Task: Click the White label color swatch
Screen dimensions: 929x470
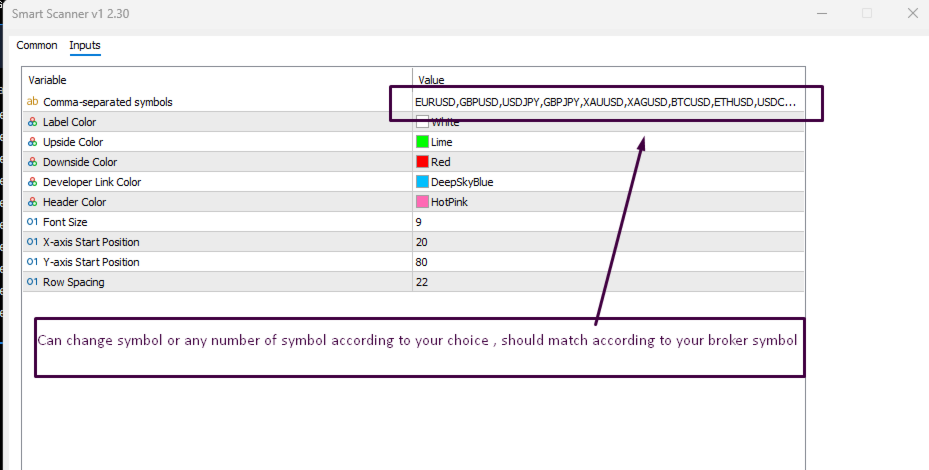Action: pos(422,122)
